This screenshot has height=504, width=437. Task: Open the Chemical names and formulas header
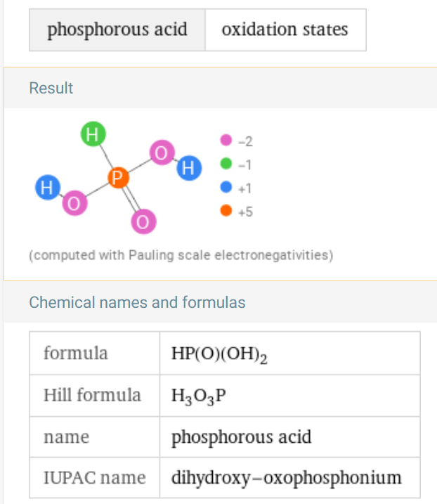pyautogui.click(x=137, y=302)
